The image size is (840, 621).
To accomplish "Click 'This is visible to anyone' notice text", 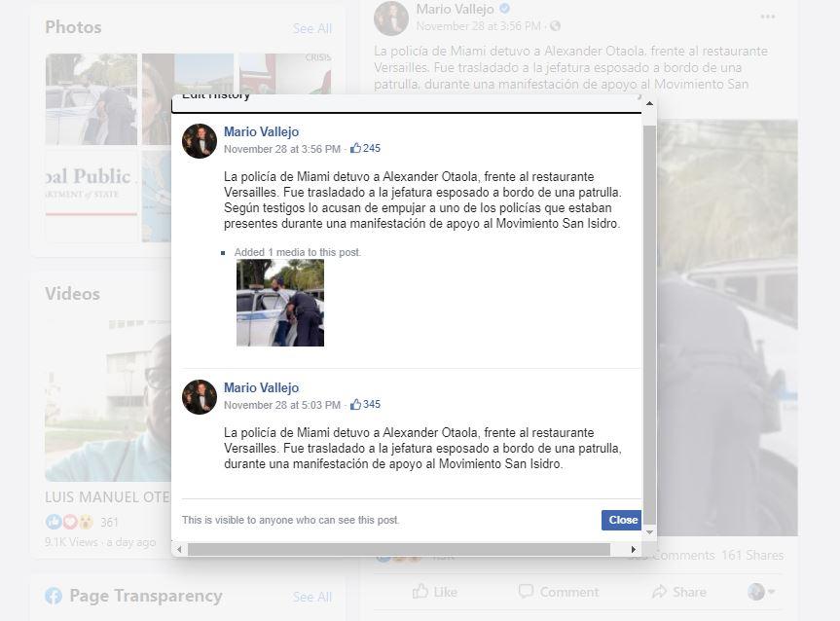I will coord(290,520).
